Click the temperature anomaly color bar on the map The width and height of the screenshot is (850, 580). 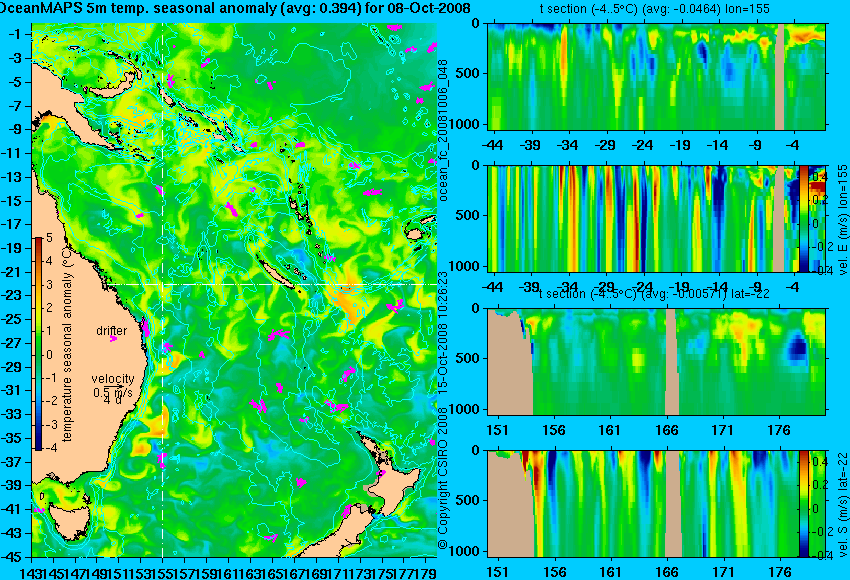pyautogui.click(x=38, y=344)
